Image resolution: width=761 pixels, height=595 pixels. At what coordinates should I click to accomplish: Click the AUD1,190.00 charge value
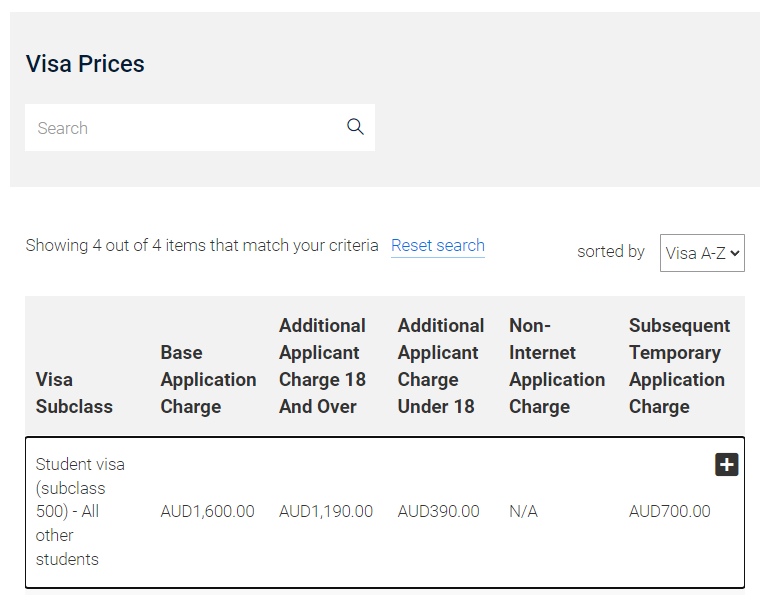coord(326,512)
